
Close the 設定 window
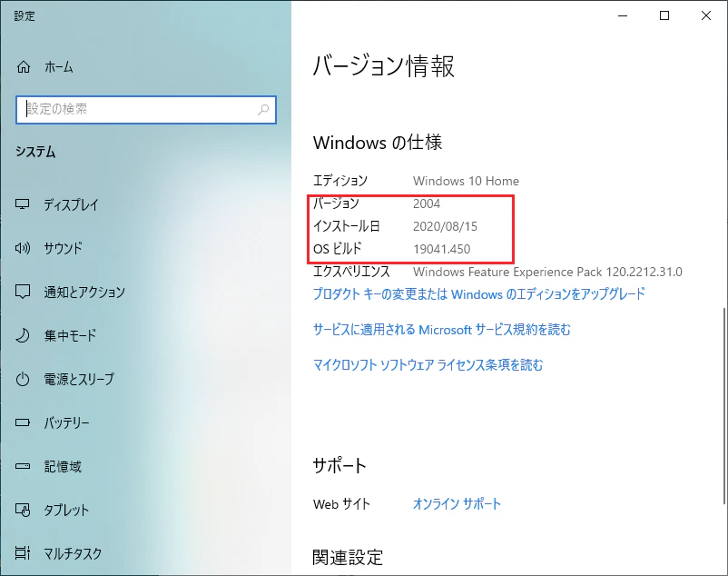click(706, 15)
